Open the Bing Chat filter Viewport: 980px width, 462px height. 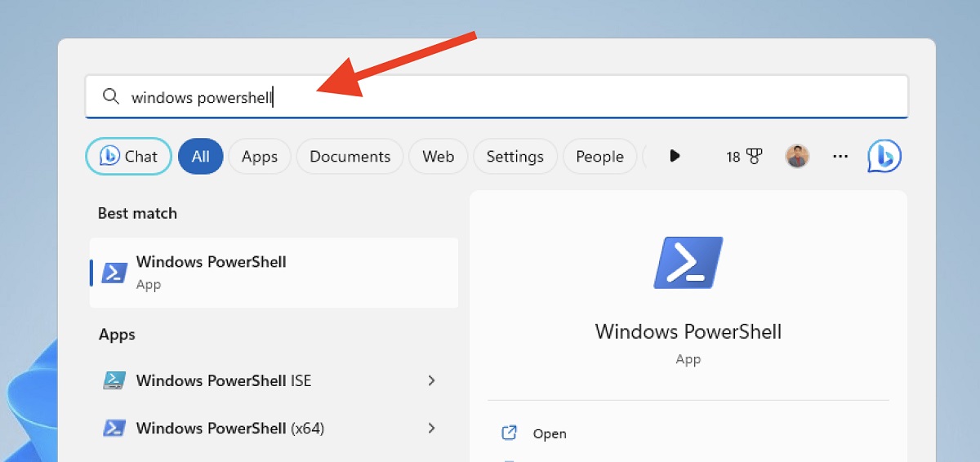pyautogui.click(x=129, y=157)
